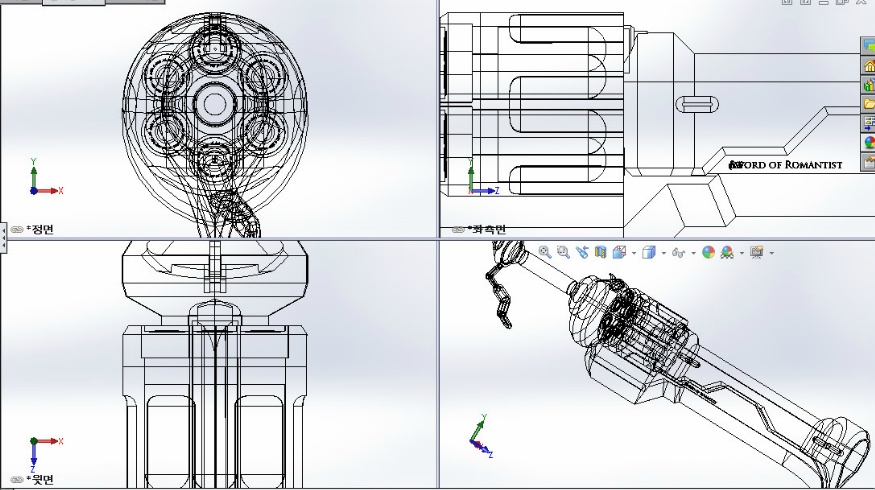Go back to Previous View
Screen dimensions: 875x490
(581, 253)
